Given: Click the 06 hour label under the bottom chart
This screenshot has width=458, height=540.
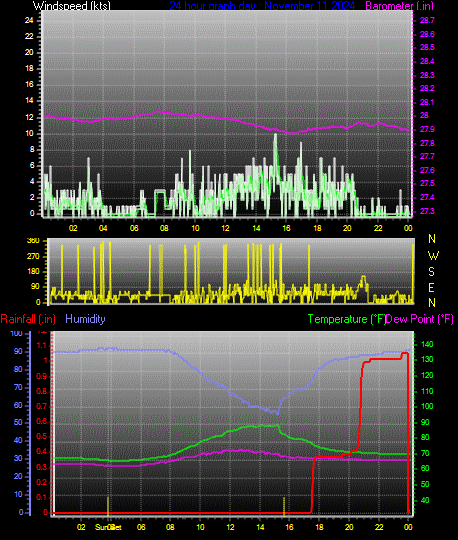Looking at the screenshot, I should click(x=141, y=527).
